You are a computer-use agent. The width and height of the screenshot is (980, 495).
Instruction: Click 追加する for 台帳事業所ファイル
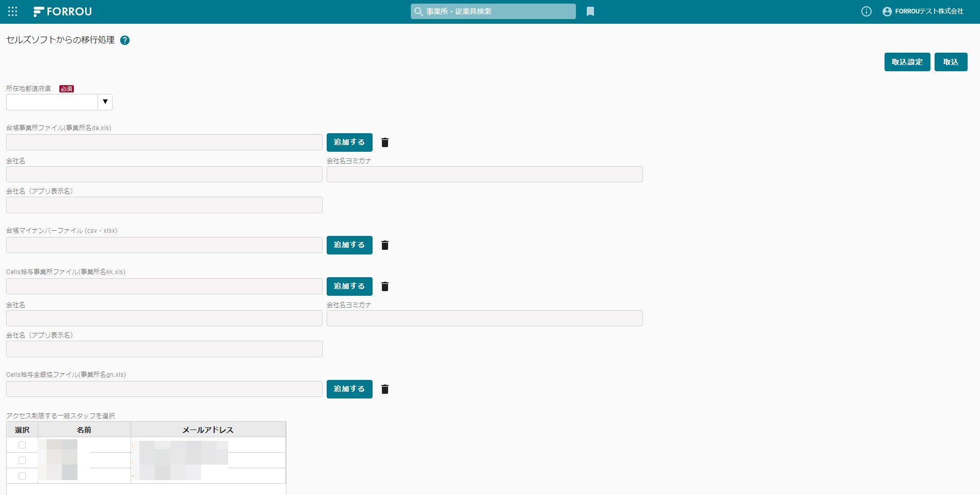point(349,142)
